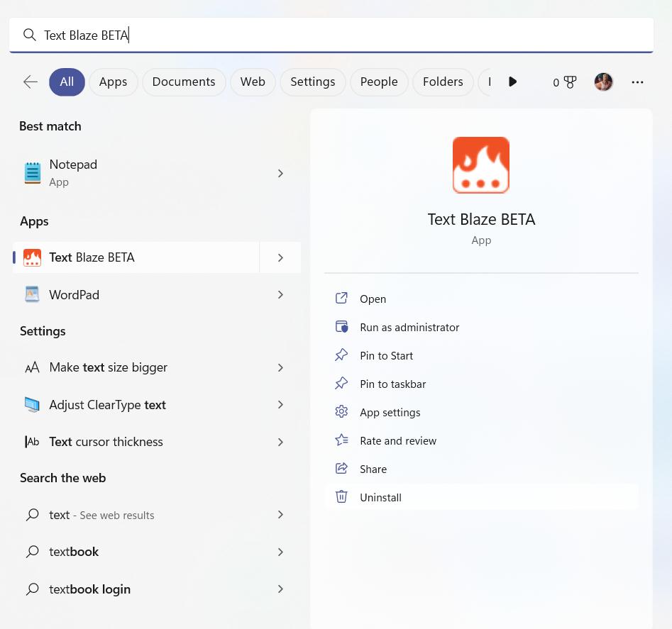Open the rewards trophy icon

[x=570, y=82]
